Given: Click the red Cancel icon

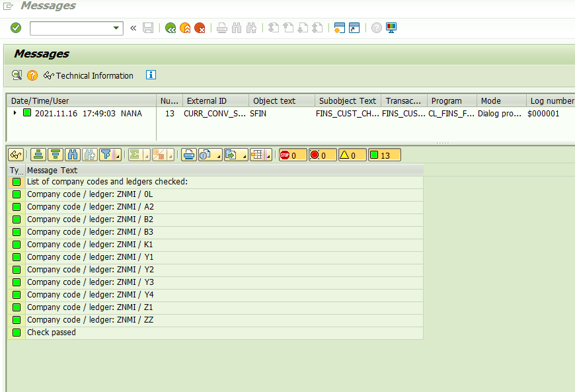Looking at the screenshot, I should (200, 28).
